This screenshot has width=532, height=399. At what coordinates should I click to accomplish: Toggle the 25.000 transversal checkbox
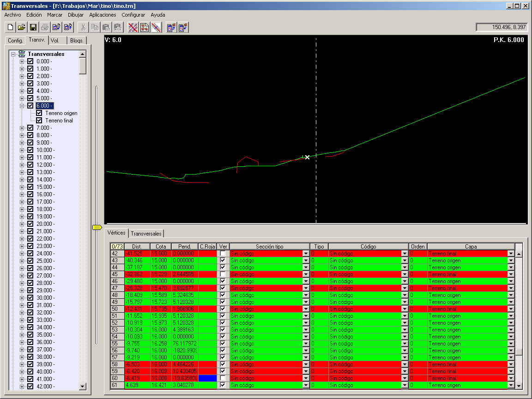[30, 261]
